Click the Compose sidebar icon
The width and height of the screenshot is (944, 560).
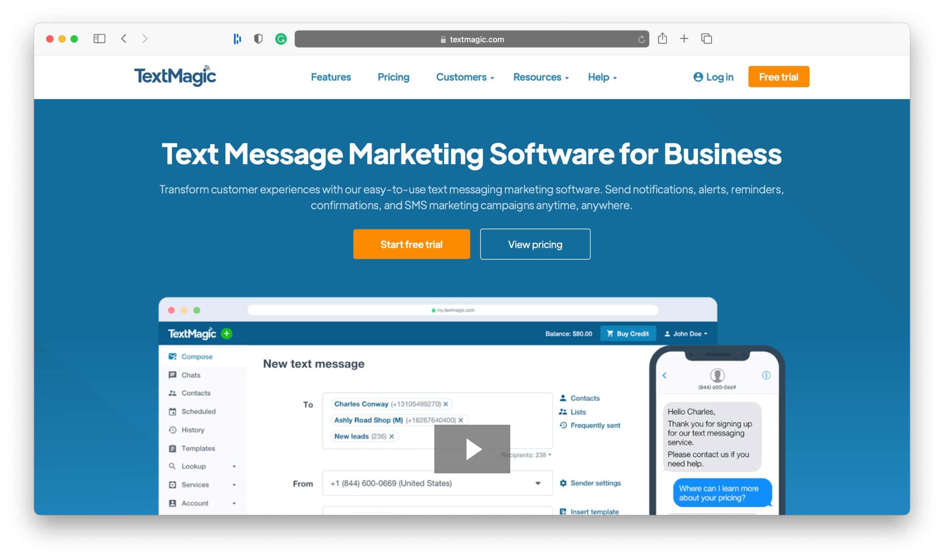(x=173, y=356)
